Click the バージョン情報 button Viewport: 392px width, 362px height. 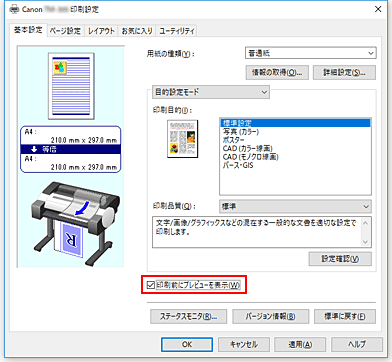tap(270, 316)
